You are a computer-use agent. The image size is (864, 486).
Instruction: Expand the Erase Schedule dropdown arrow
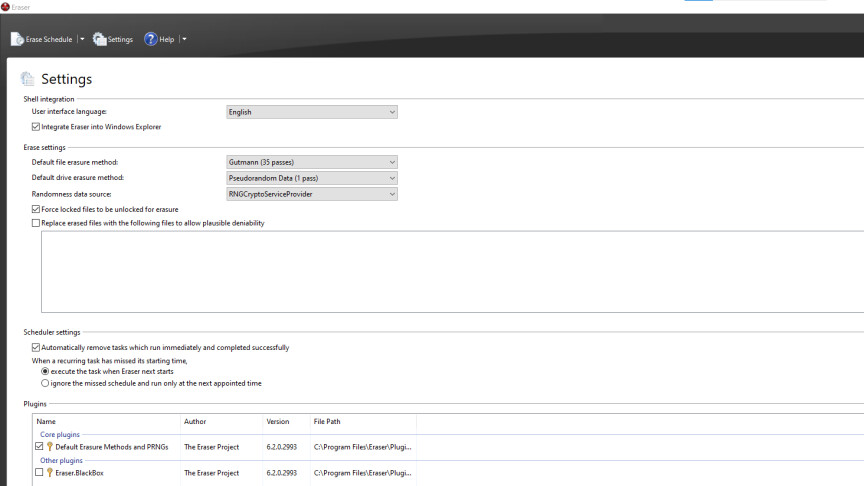point(82,39)
